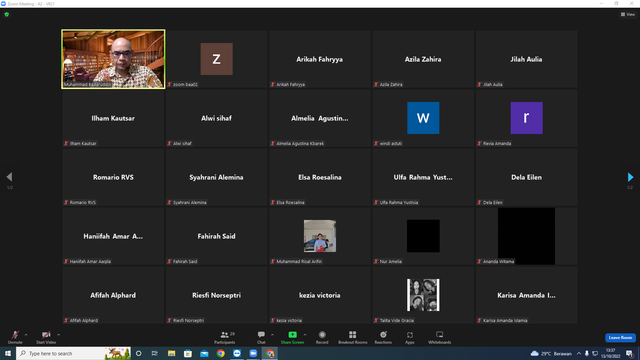Open the Chat panel
The width and height of the screenshot is (640, 360).
pyautogui.click(x=261, y=337)
